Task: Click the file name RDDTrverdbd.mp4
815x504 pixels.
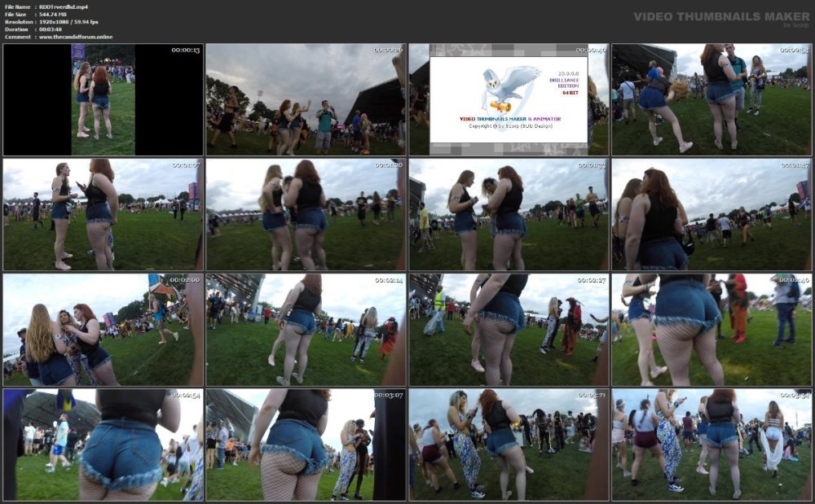Action: click(64, 7)
